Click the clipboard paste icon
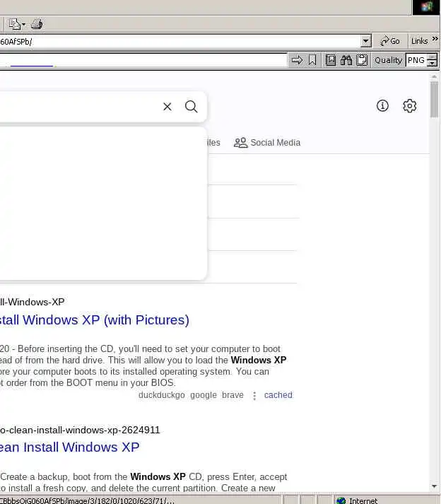This screenshot has width=441, height=504. click(362, 60)
